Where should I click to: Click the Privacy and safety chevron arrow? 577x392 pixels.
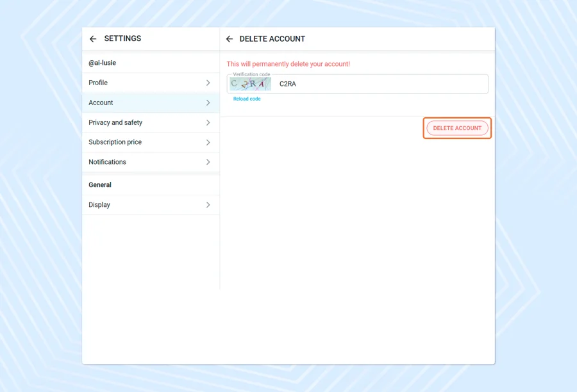[208, 123]
